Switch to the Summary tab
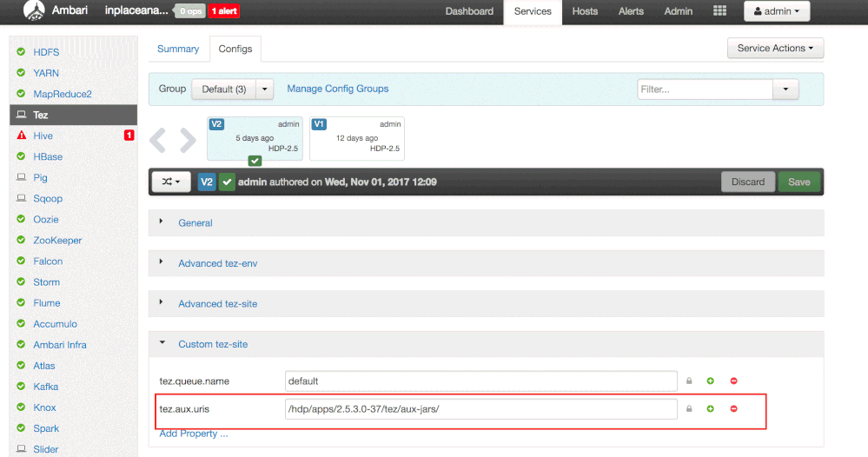This screenshot has height=457, width=868. click(x=178, y=49)
